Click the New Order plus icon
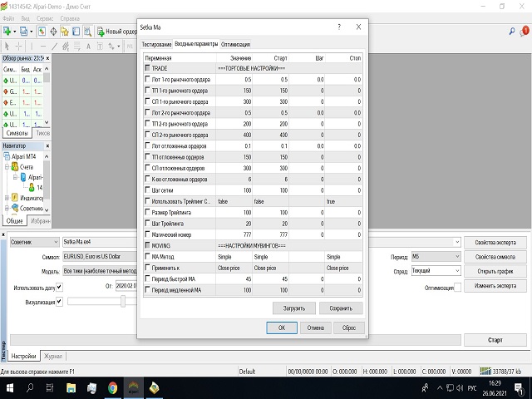The height and width of the screenshot is (399, 532). pyautogui.click(x=101, y=32)
